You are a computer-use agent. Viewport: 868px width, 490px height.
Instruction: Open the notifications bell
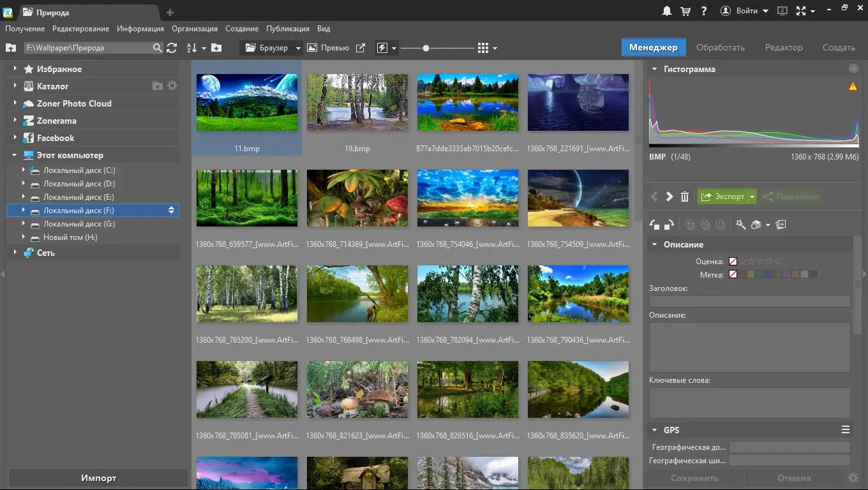click(667, 11)
